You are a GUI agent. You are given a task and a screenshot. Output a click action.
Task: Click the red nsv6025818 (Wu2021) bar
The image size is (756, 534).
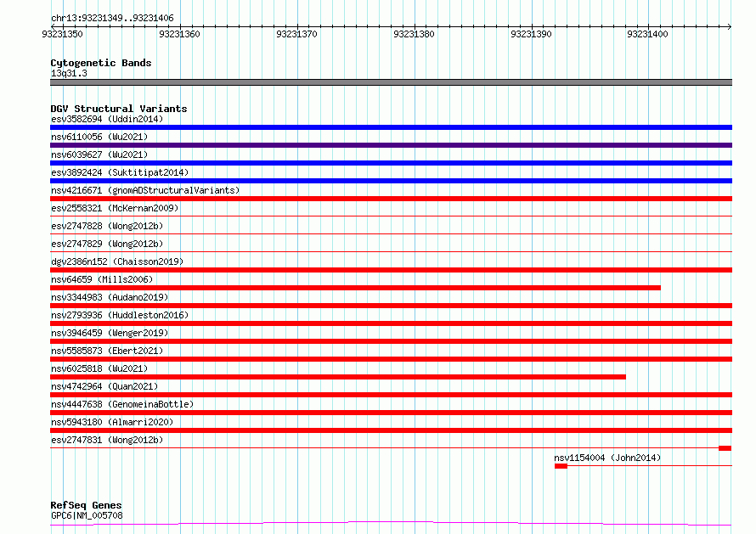click(338, 377)
